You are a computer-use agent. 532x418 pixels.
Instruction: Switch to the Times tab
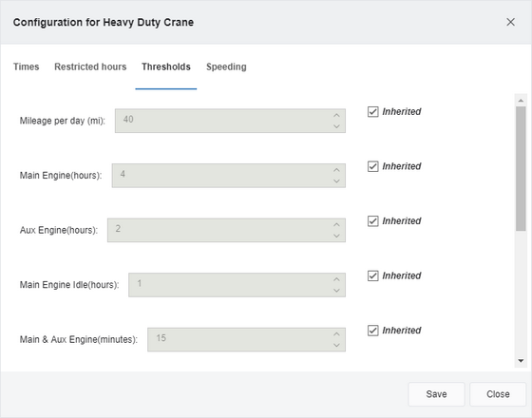(27, 66)
